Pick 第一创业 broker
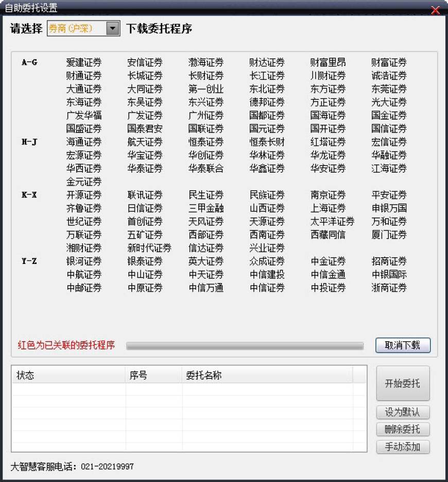The width and height of the screenshot is (448, 482). pyautogui.click(x=206, y=89)
